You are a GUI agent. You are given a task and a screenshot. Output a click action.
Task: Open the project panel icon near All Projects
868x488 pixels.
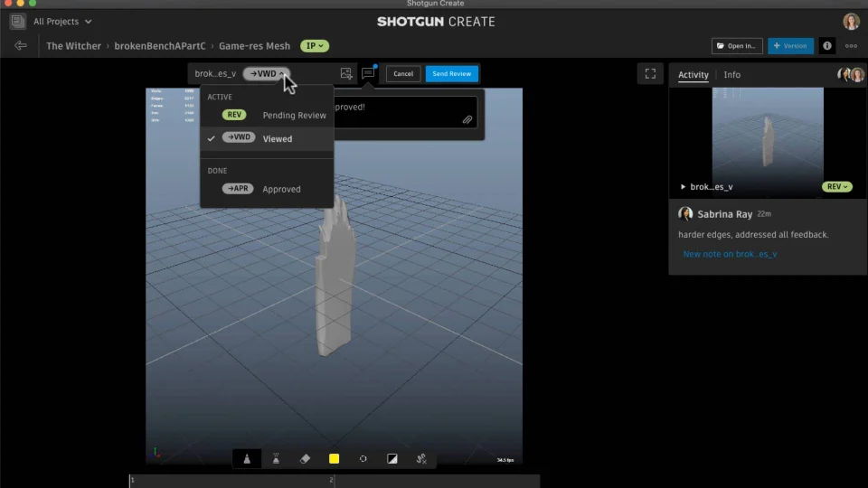pyautogui.click(x=18, y=21)
